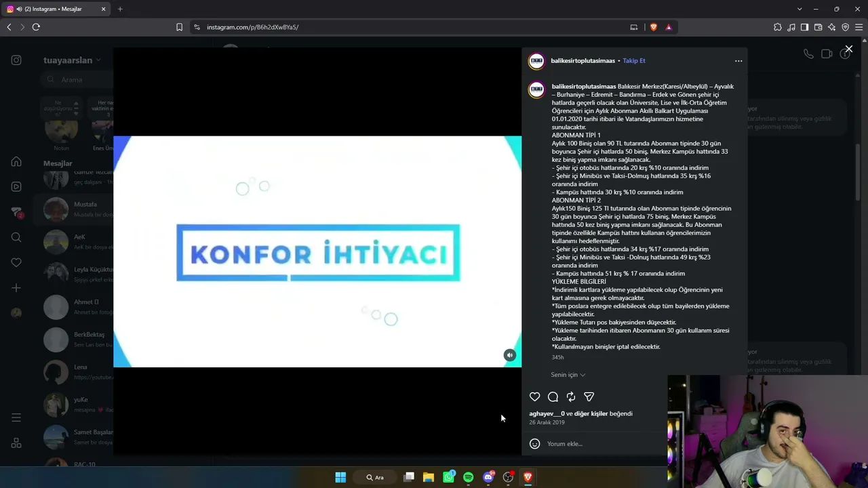Viewport: 868px width, 488px height.
Task: Toggle the browser sidebar panel
Action: tap(804, 27)
